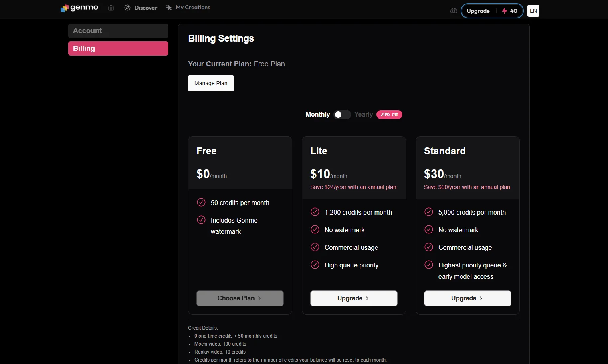Open the Discover compass icon
The width and height of the screenshot is (608, 364).
pyautogui.click(x=127, y=8)
